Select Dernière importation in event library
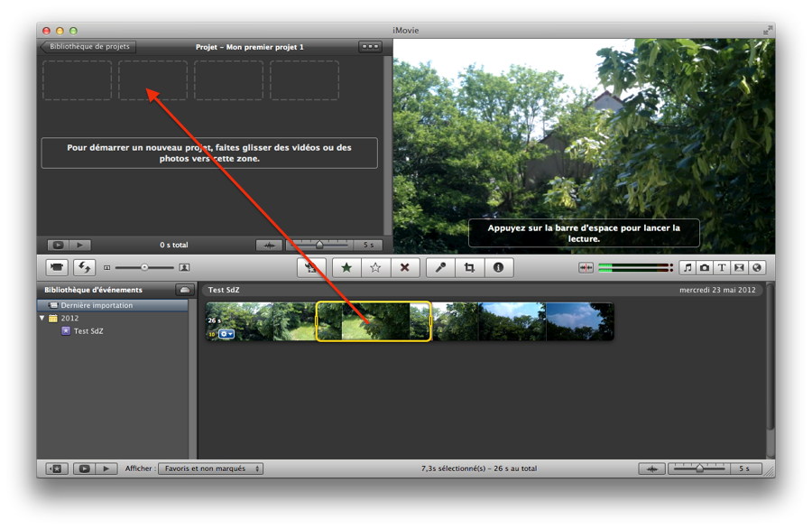This screenshot has width=812, height=529. (113, 305)
